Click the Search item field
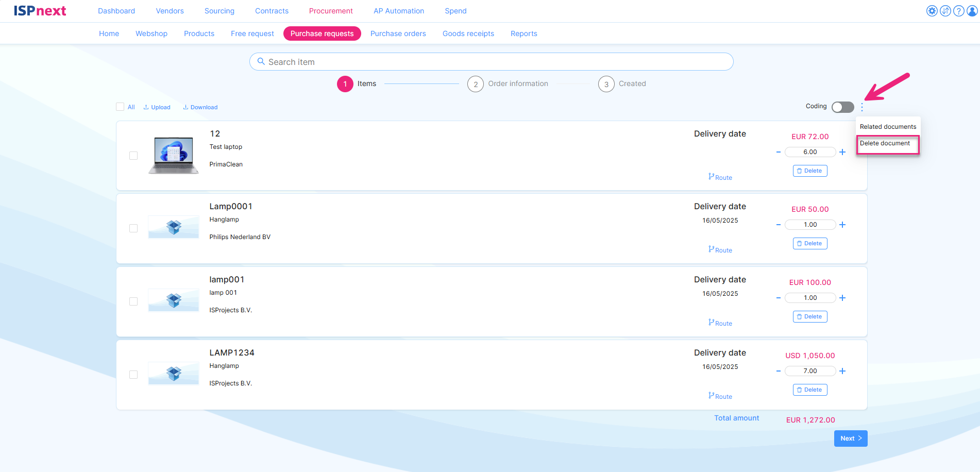This screenshot has height=472, width=980. 491,62
